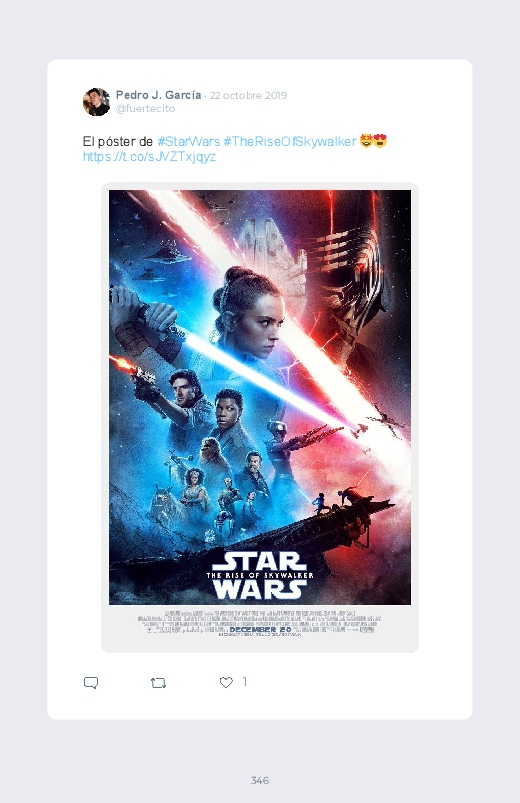Follow the t.co/sJVZTxjqyz link
The width and height of the screenshot is (520, 803).
pyautogui.click(x=149, y=157)
